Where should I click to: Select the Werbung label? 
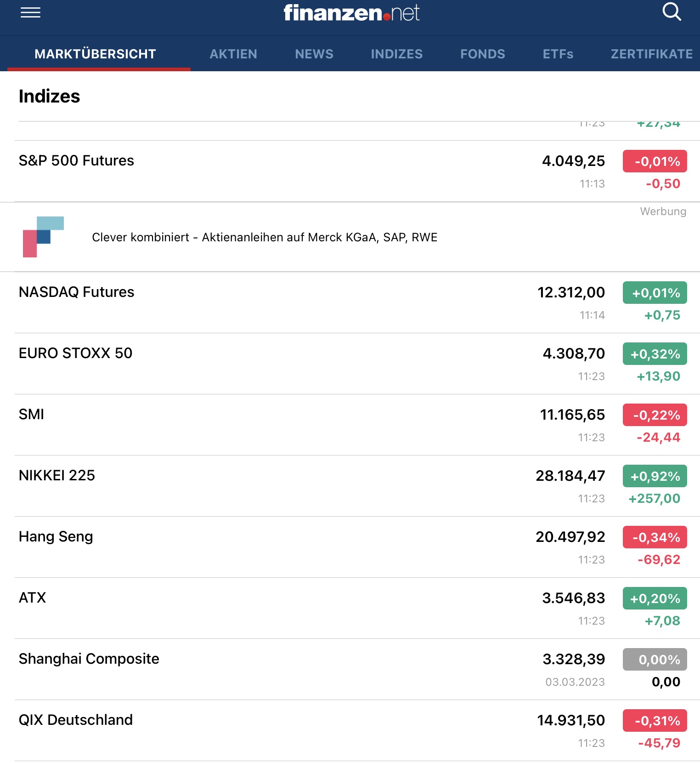[x=663, y=211]
